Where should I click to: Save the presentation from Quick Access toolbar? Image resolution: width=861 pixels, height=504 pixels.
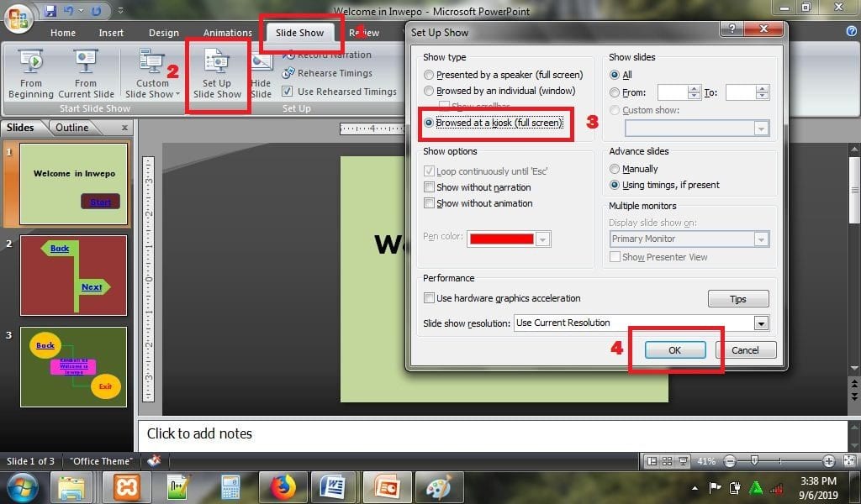50,10
